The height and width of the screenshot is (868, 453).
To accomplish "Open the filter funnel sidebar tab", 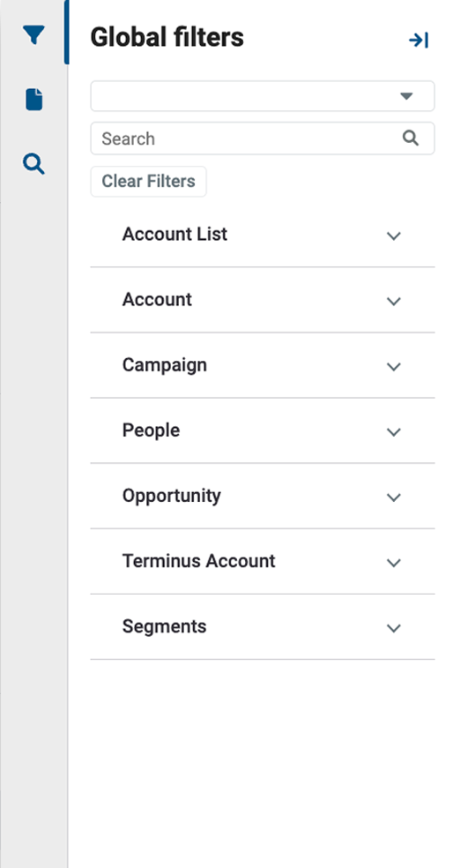I will 33,35.
